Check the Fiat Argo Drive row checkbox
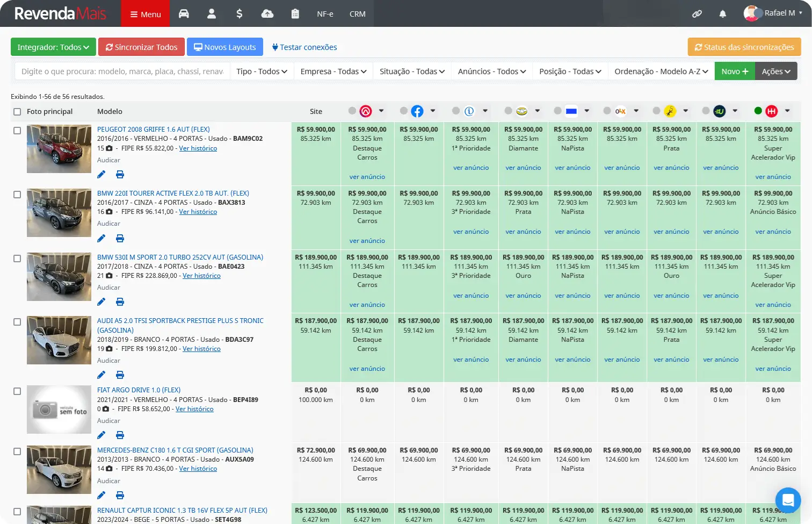 point(17,391)
